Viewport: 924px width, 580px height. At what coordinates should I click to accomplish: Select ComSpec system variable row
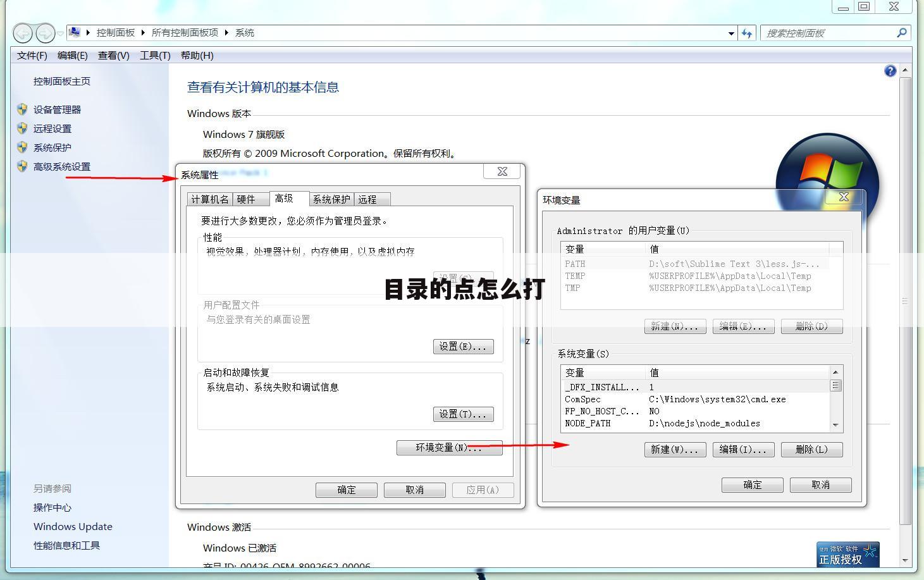tap(696, 399)
